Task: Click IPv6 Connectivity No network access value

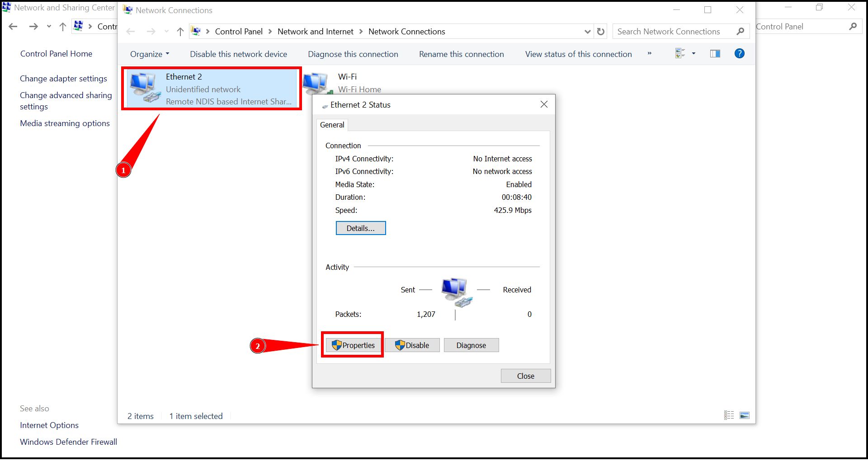Action: (x=502, y=171)
